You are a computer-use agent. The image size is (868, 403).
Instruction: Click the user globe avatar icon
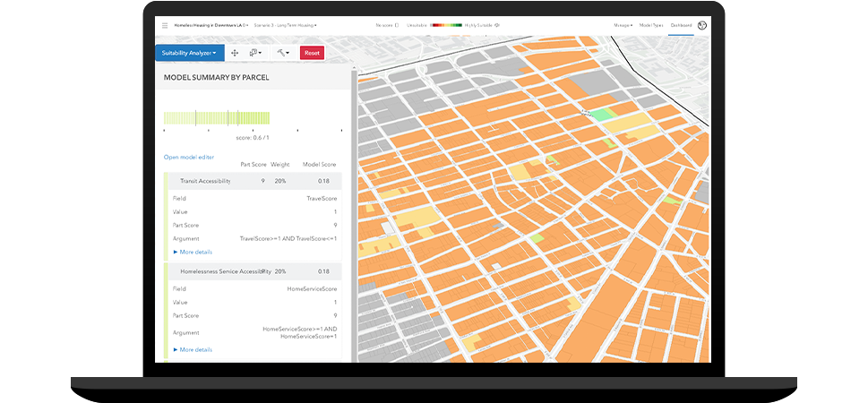(702, 25)
